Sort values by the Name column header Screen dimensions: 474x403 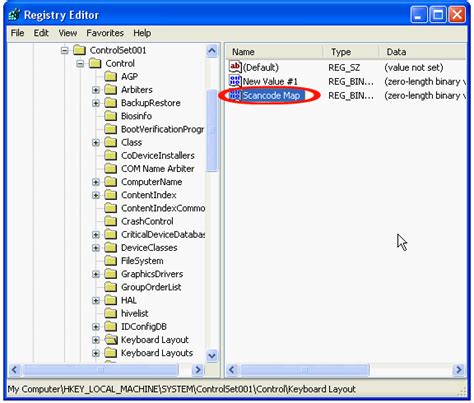(x=274, y=52)
